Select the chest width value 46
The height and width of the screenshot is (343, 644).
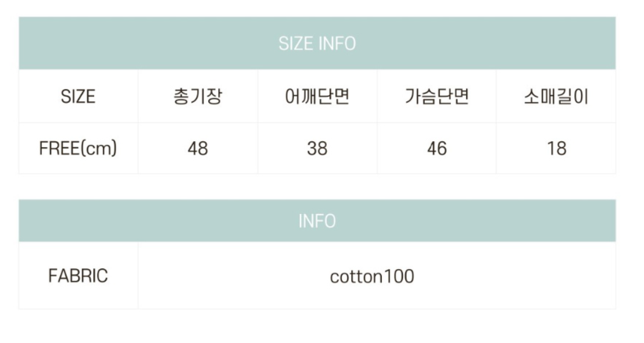click(437, 148)
